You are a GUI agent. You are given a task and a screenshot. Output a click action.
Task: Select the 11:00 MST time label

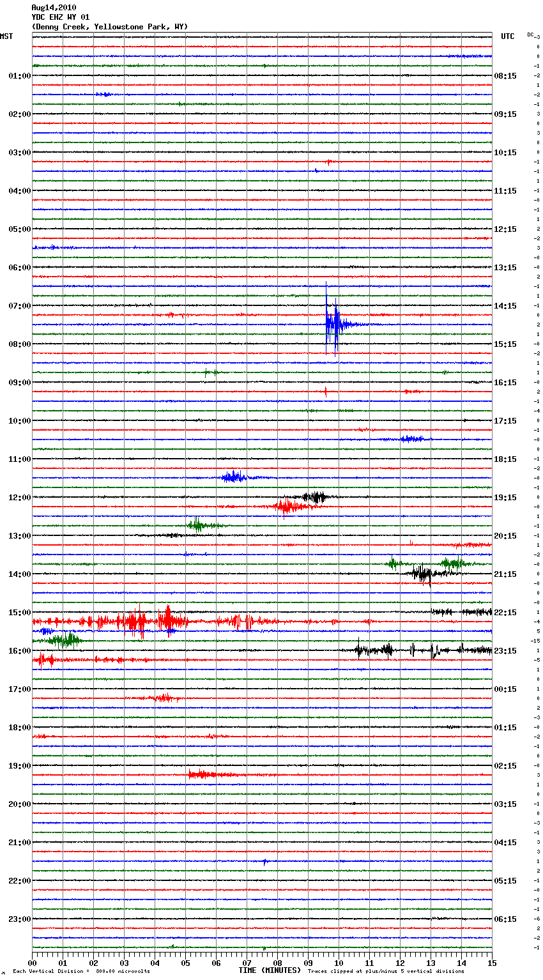(x=20, y=459)
